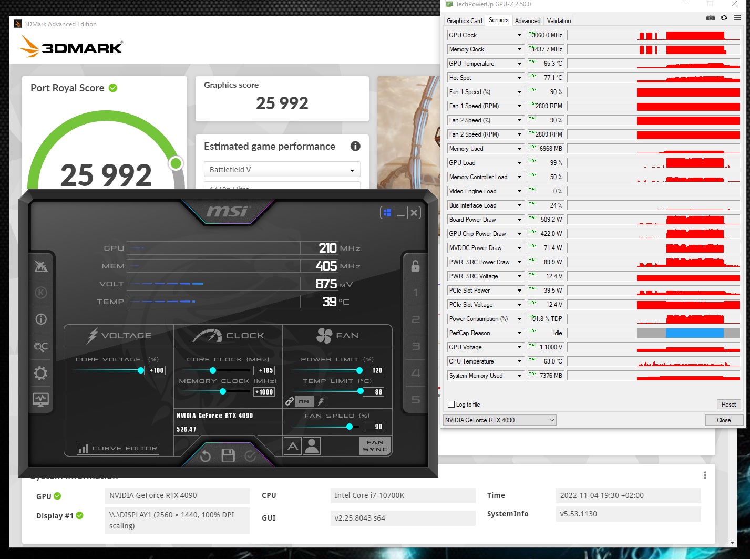
Task: Click the Core Voltage +100 value field
Action: tap(155, 370)
